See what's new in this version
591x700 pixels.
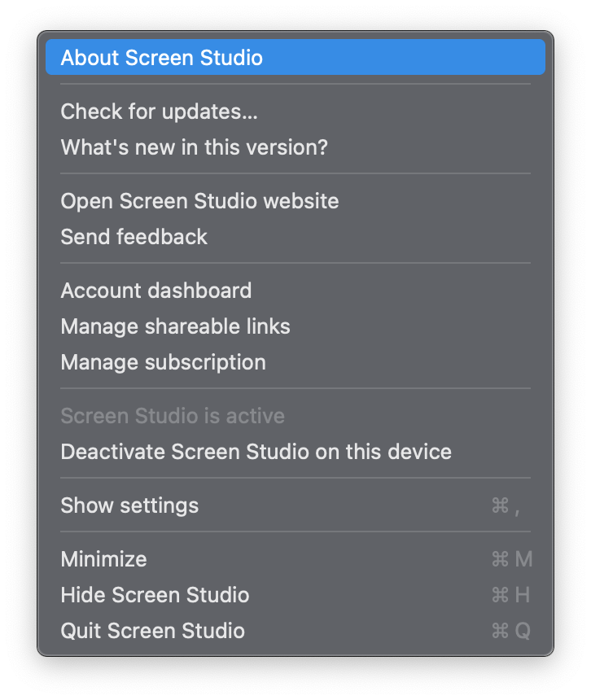coord(194,147)
